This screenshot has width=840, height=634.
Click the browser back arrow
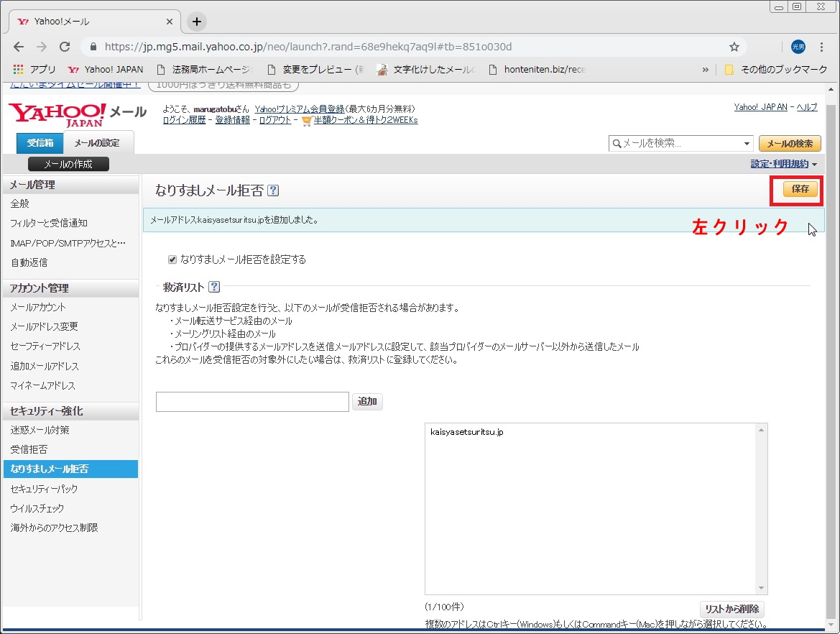point(19,47)
